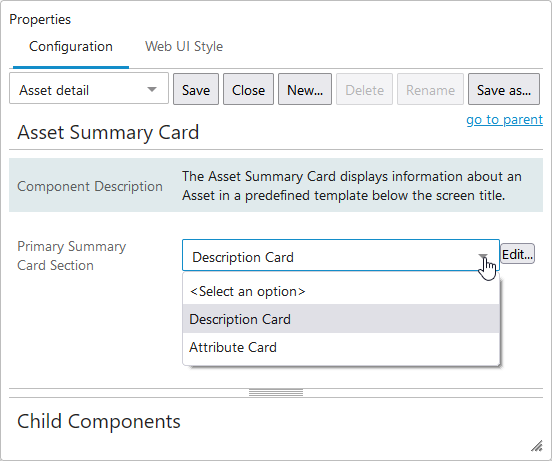Viewport: 552px width, 461px height.
Task: Choose the Attribute Card option
Action: point(341,348)
